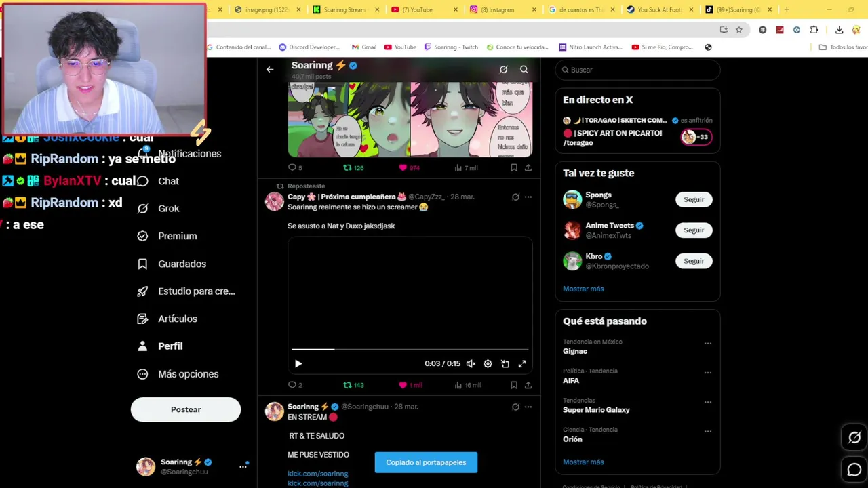Viewport: 868px width, 488px height.
Task: Open floating messages chat button
Action: click(854, 469)
